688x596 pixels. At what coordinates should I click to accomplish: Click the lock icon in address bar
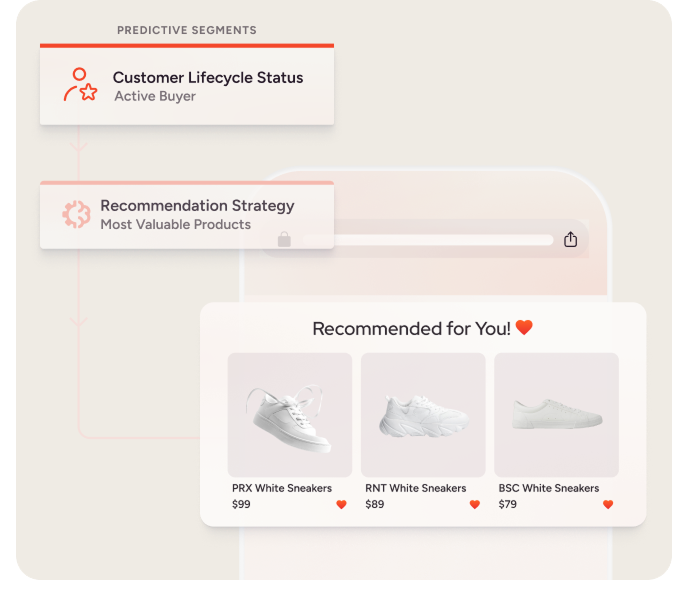[x=284, y=240]
